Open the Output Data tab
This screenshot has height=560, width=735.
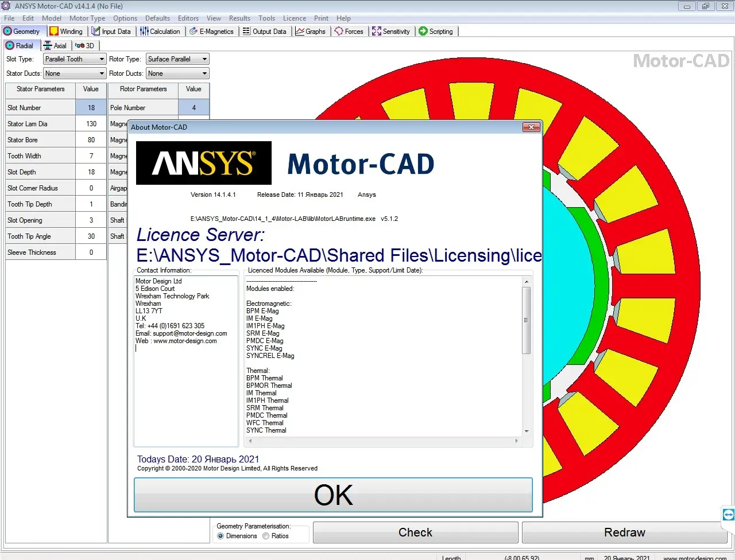[x=264, y=32]
